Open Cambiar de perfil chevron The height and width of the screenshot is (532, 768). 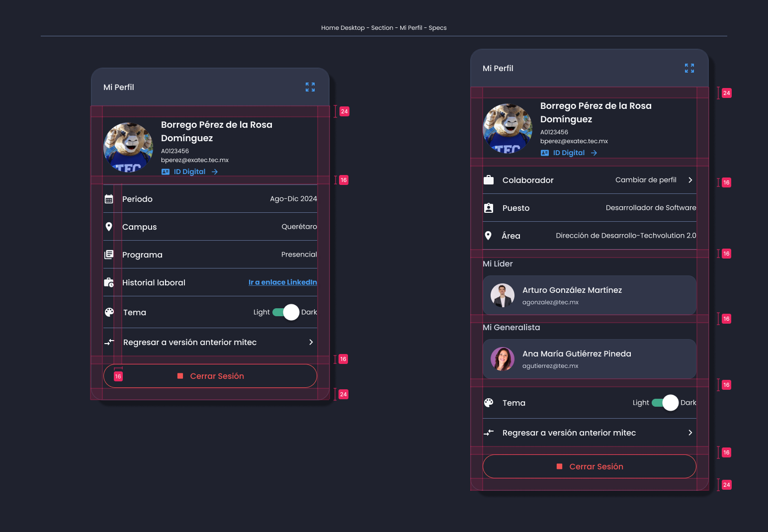point(690,180)
